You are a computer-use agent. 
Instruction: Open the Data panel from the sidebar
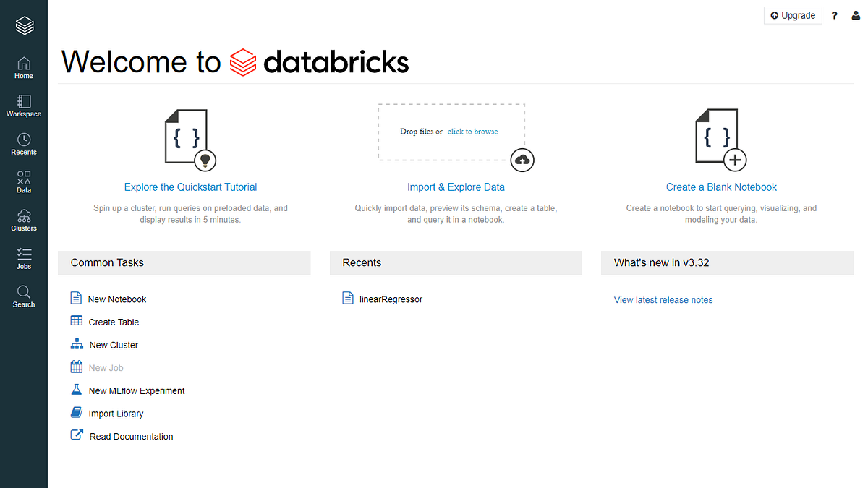(x=24, y=182)
